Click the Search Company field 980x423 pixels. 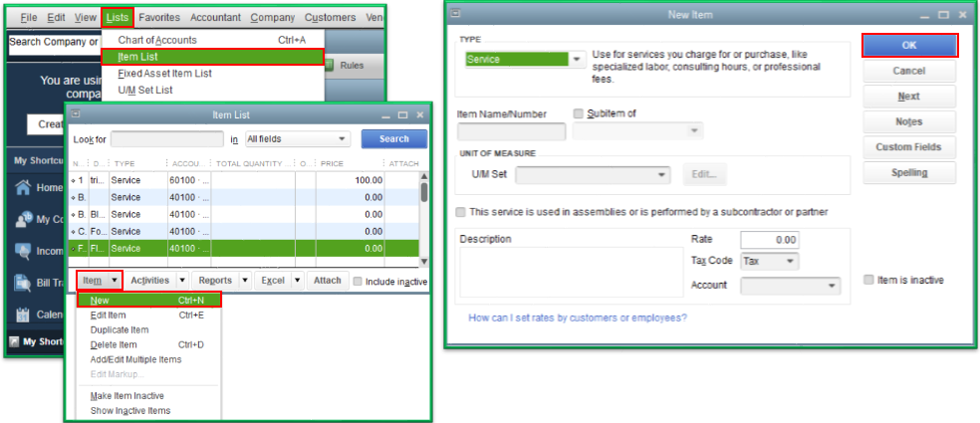55,43
